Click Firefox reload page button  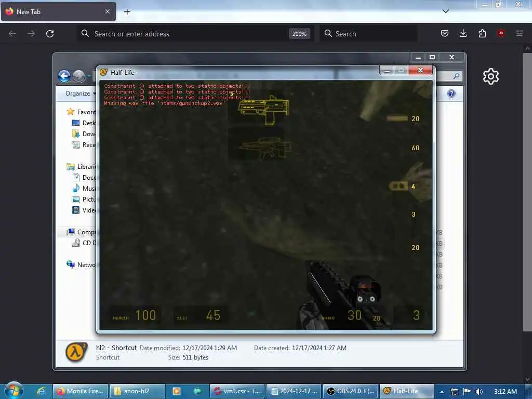(50, 34)
